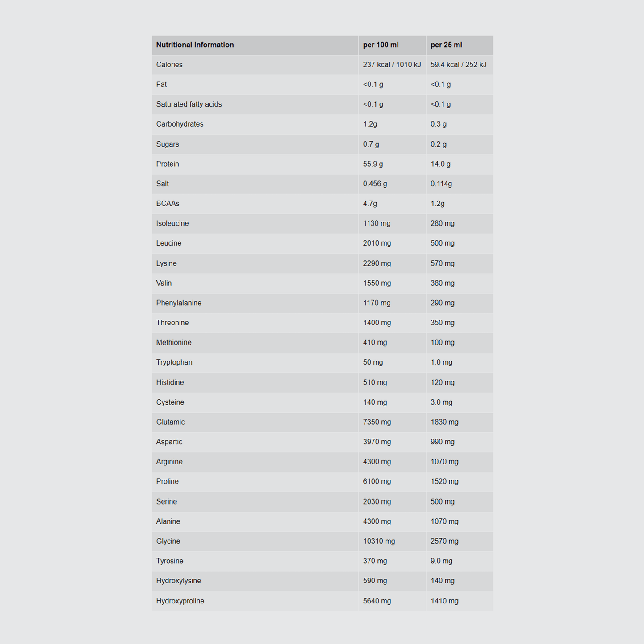Select the Arginine row label
Screen dimensions: 644x644
(169, 462)
